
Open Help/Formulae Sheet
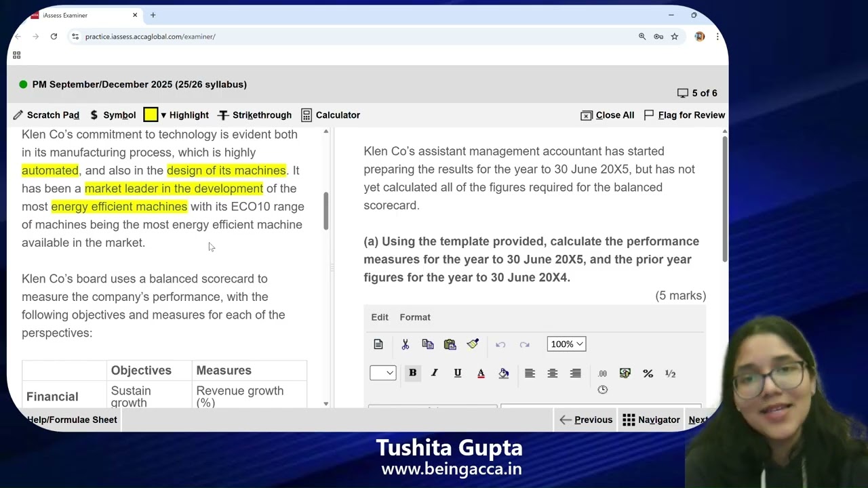click(72, 420)
